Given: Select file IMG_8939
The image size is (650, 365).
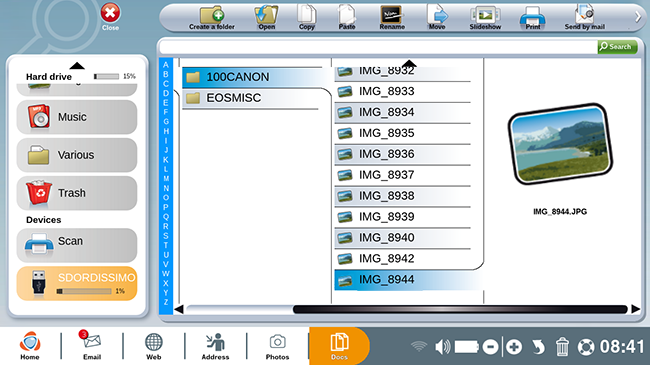Looking at the screenshot, I should point(403,217).
